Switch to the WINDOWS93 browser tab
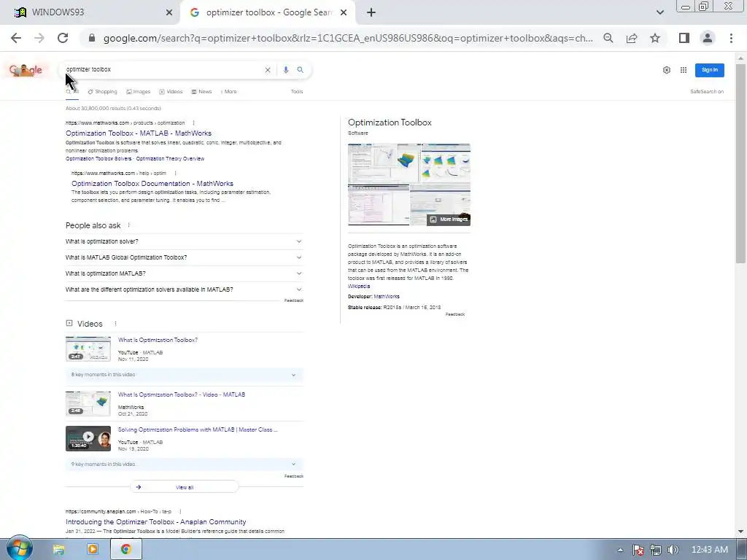 [90, 12]
